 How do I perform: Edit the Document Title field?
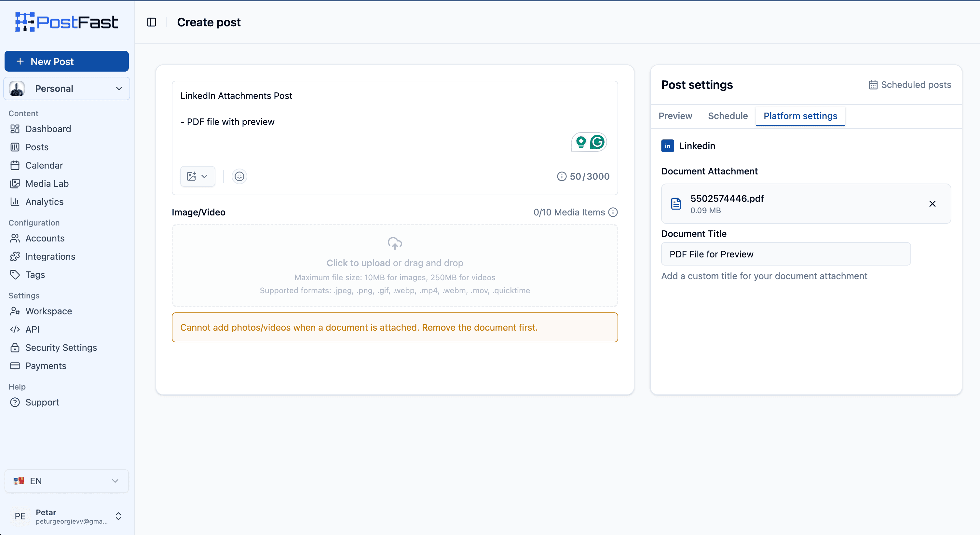(x=786, y=254)
